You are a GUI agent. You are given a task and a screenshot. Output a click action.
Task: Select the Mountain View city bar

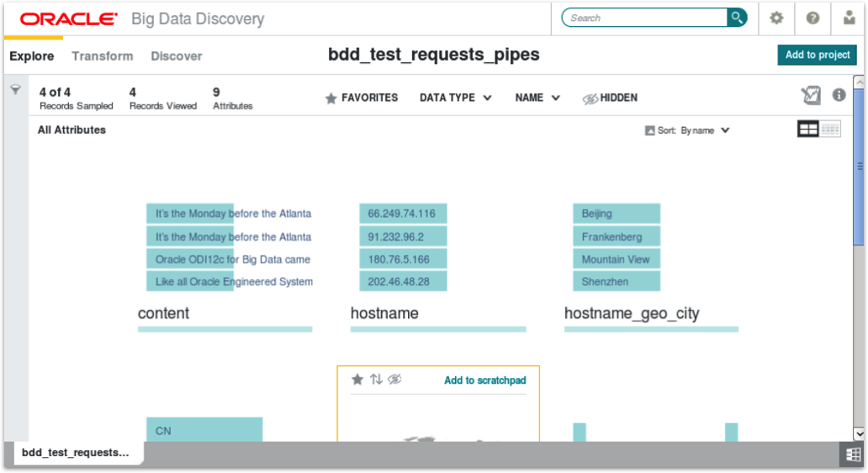point(617,259)
